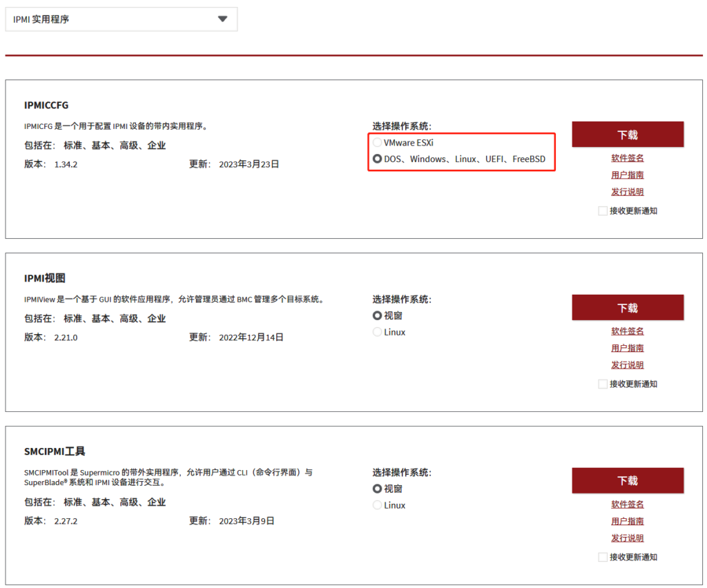Open 软件签名 link for IPMICFG
The height and width of the screenshot is (588, 707).
(627, 157)
